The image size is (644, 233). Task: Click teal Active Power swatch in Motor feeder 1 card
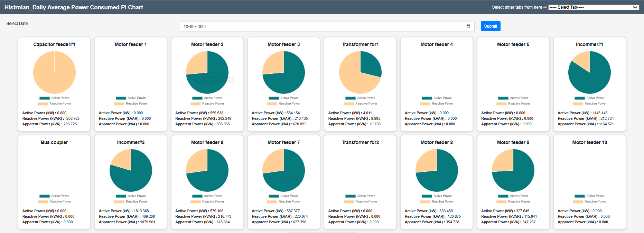point(121,98)
